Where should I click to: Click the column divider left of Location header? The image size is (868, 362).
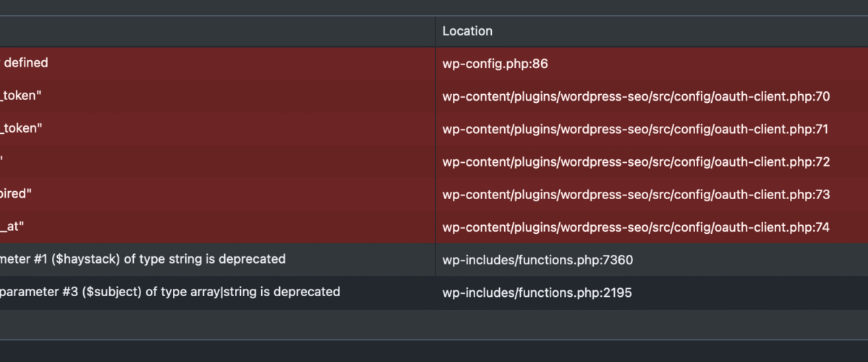(435, 31)
